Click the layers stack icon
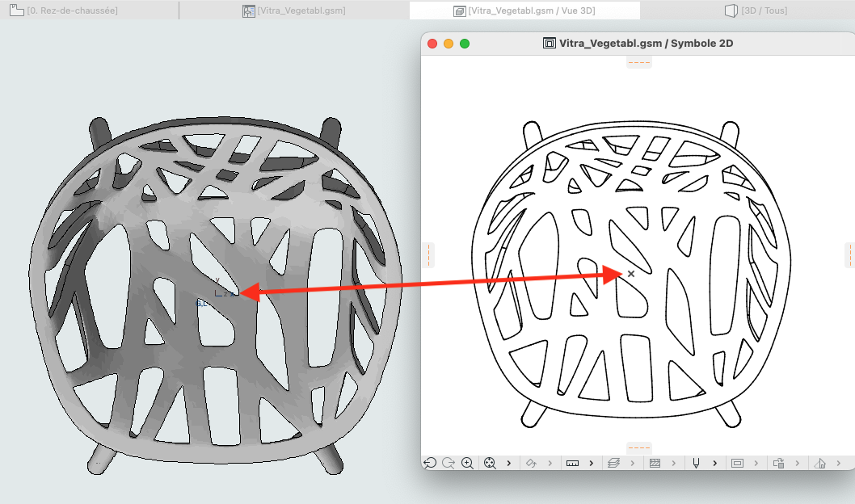Image resolution: width=855 pixels, height=504 pixels. [x=613, y=463]
